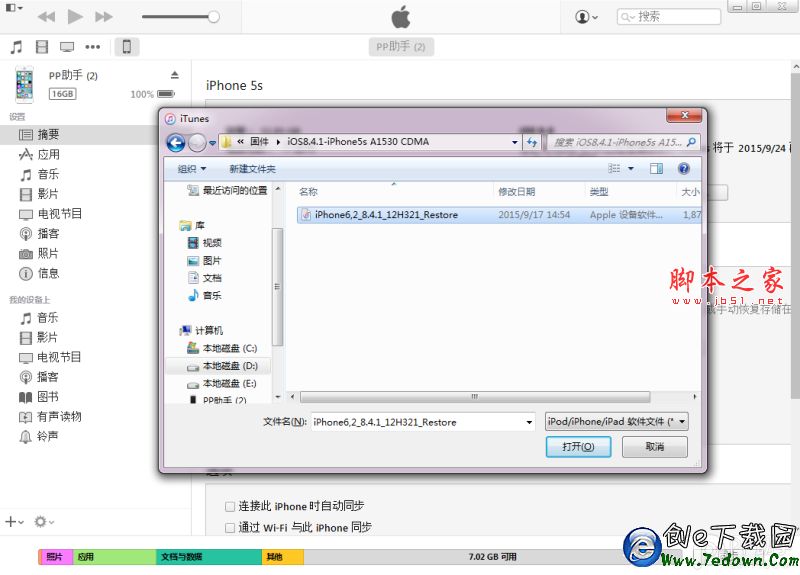Open 文档 library folder
This screenshot has height=575, width=800.
[x=205, y=278]
